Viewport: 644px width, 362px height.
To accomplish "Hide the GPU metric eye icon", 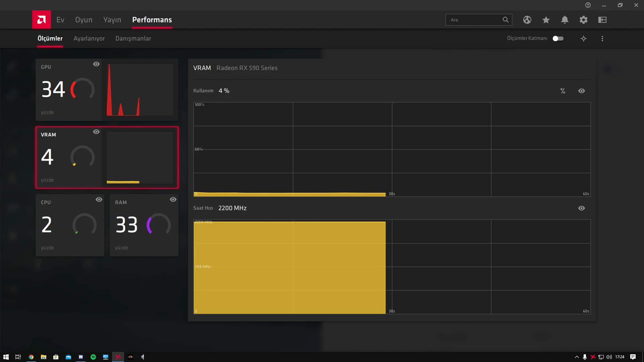I will [96, 64].
